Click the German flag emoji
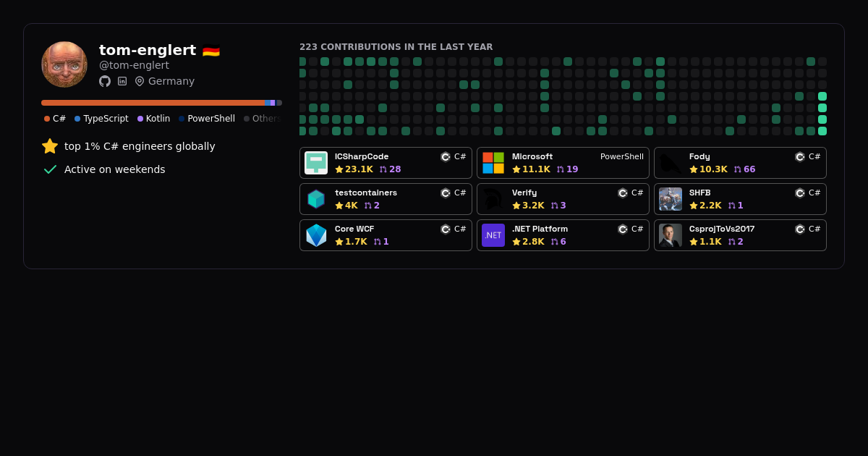 click(x=211, y=51)
